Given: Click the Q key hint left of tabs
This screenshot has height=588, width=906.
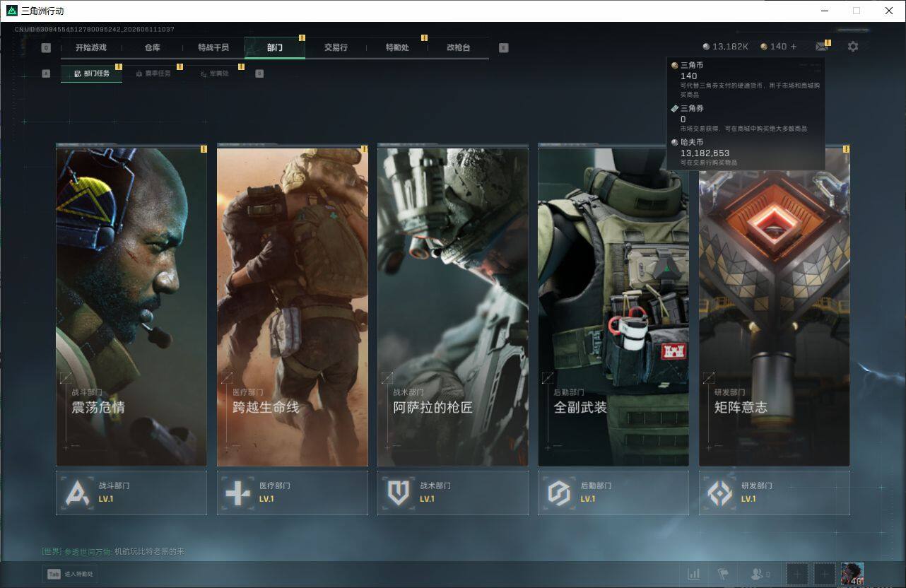Looking at the screenshot, I should point(46,48).
